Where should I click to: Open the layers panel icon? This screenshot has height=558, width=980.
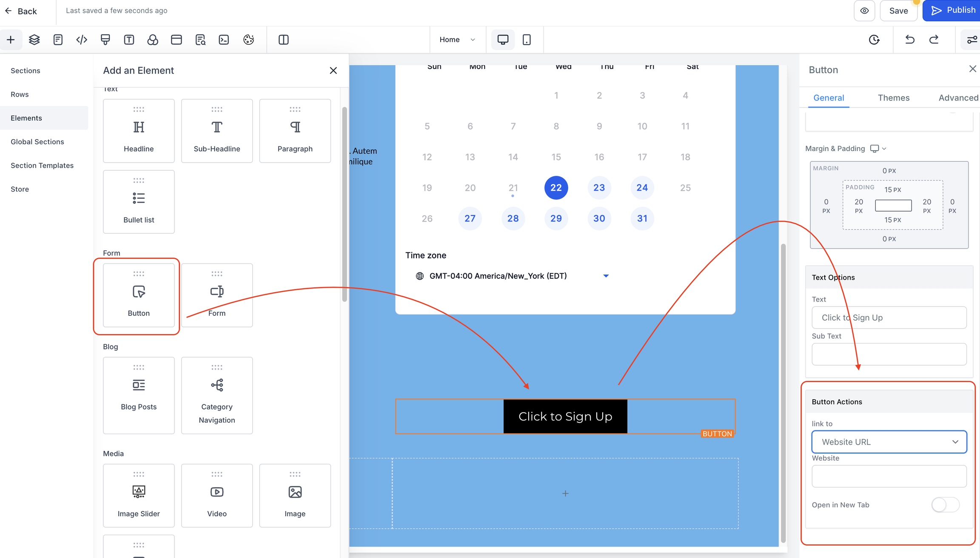(x=34, y=40)
